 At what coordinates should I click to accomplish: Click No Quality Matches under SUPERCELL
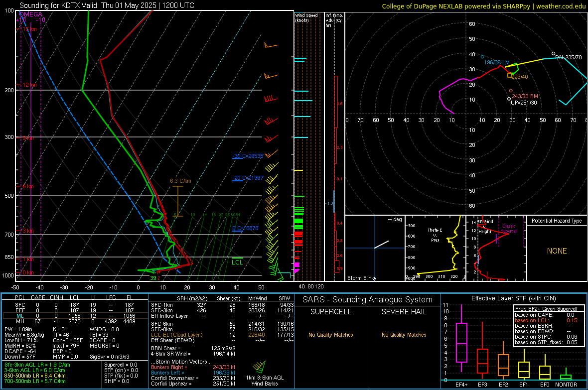click(x=331, y=335)
